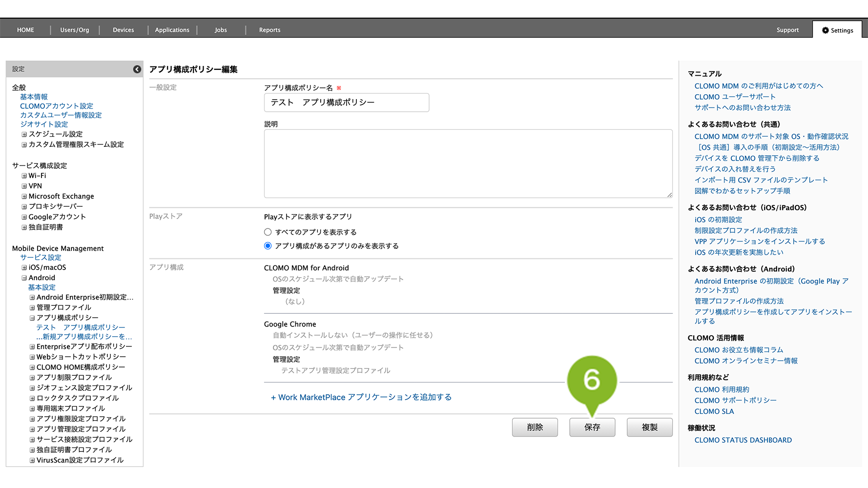
Task: Click the 保存 button
Action: coord(592,427)
